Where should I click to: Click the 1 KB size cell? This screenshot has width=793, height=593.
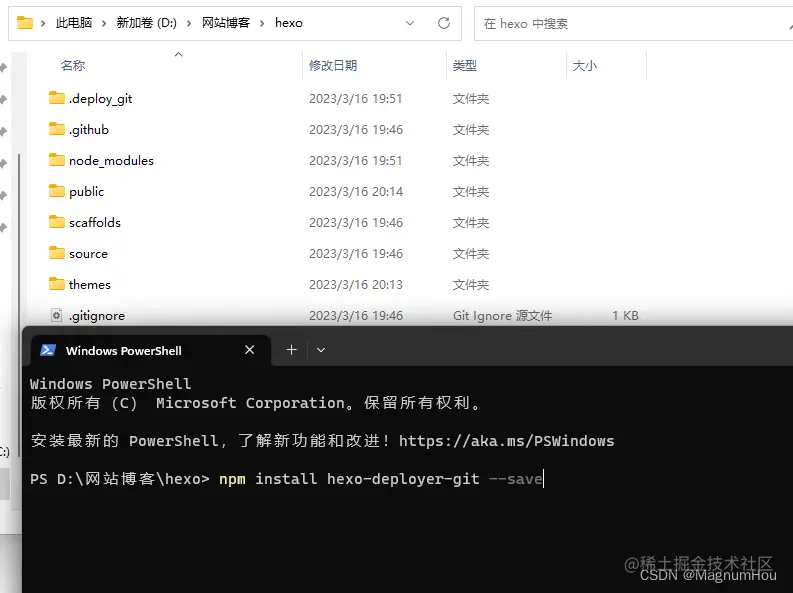coord(626,315)
